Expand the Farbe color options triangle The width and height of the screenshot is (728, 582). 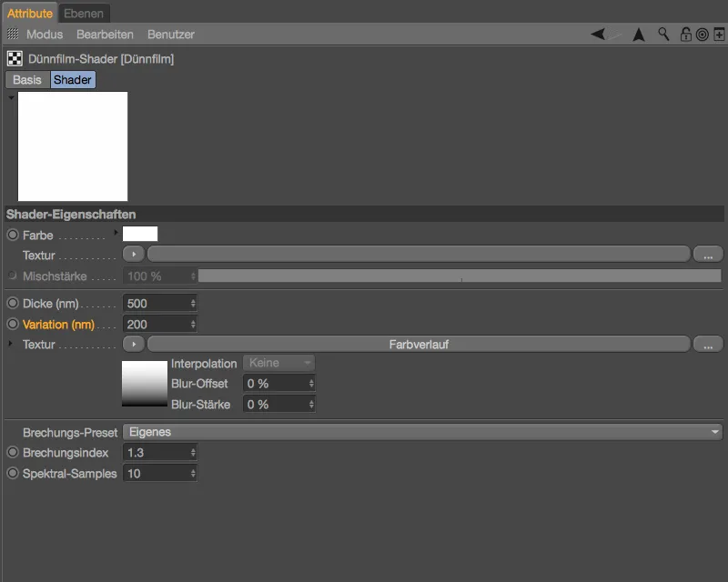coord(116,232)
